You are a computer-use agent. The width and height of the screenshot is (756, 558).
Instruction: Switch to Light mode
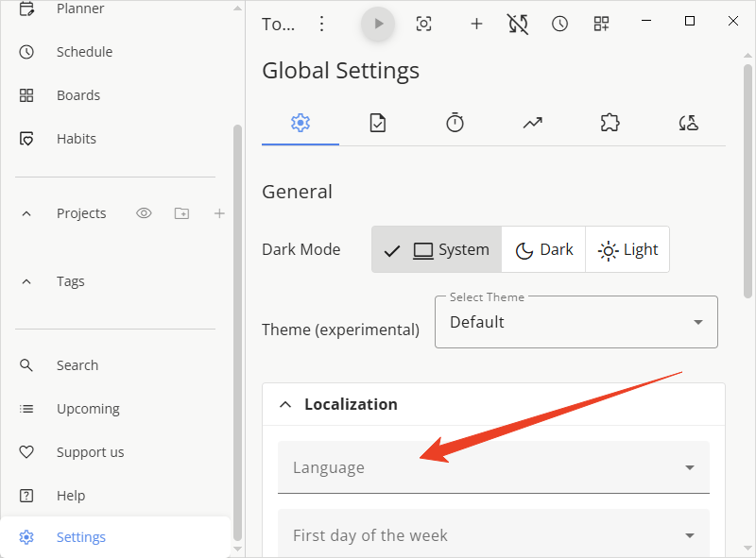[627, 249]
